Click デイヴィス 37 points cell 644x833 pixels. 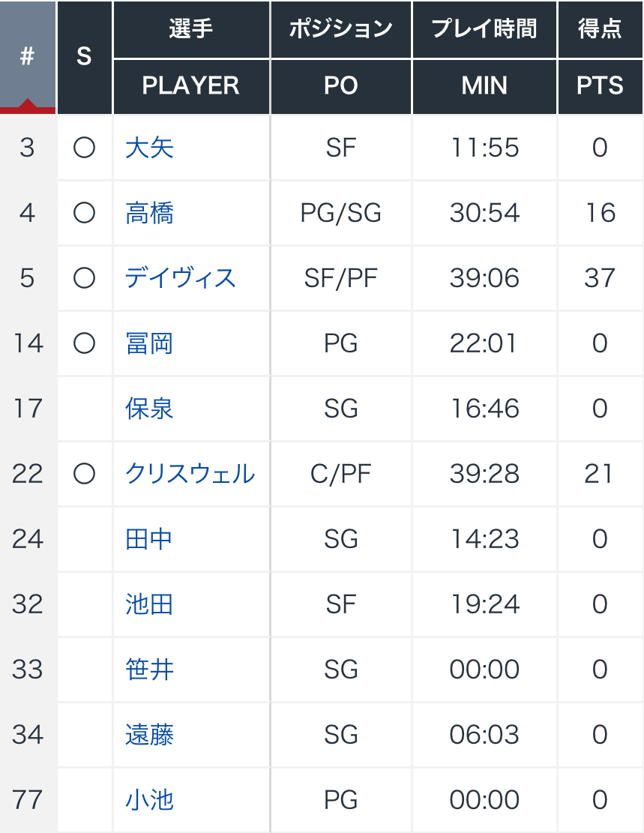600,278
